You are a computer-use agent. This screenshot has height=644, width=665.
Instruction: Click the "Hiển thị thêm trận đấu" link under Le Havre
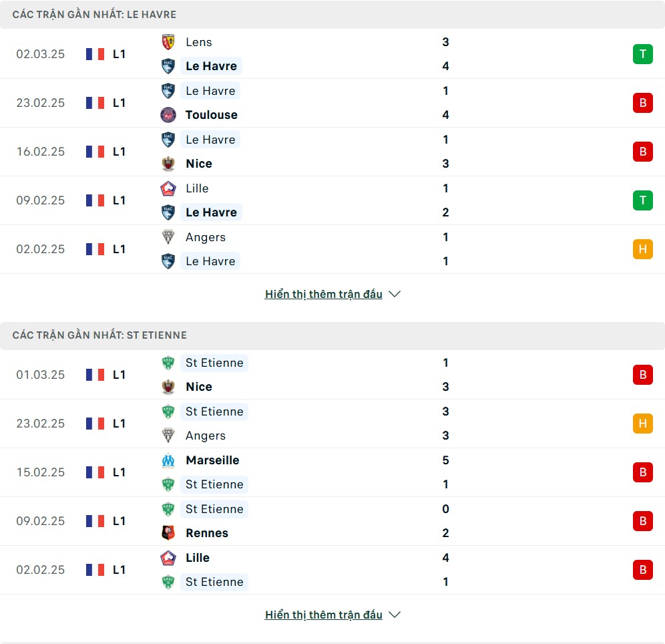pyautogui.click(x=323, y=294)
